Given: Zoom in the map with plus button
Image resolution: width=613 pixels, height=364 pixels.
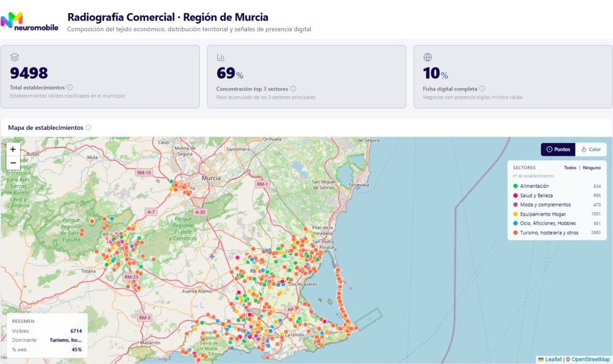Looking at the screenshot, I should (x=13, y=149).
